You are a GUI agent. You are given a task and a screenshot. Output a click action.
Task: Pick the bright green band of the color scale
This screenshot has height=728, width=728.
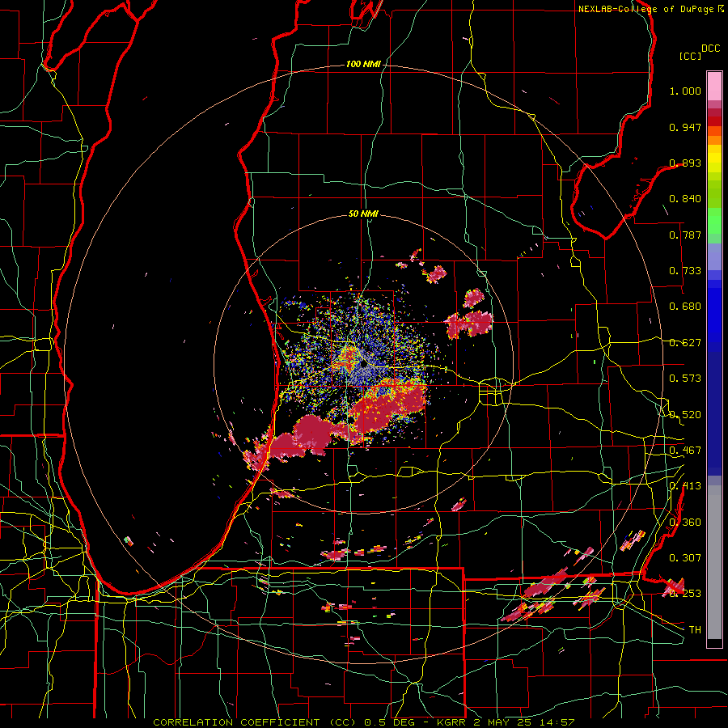point(714,221)
